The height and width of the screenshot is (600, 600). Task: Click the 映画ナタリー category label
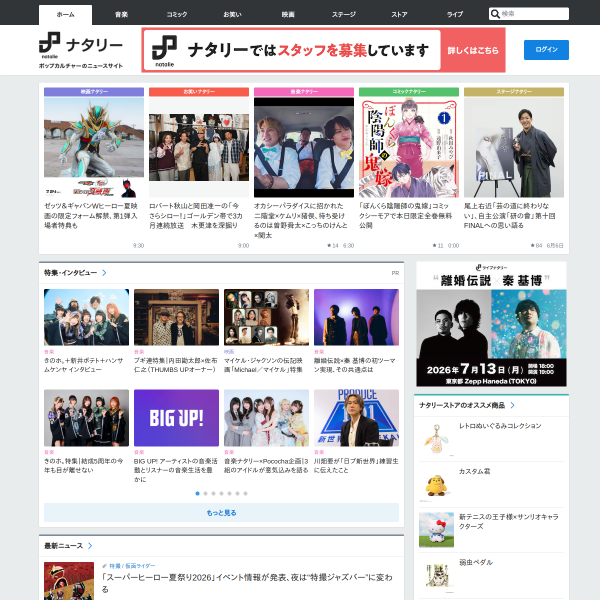click(x=94, y=92)
